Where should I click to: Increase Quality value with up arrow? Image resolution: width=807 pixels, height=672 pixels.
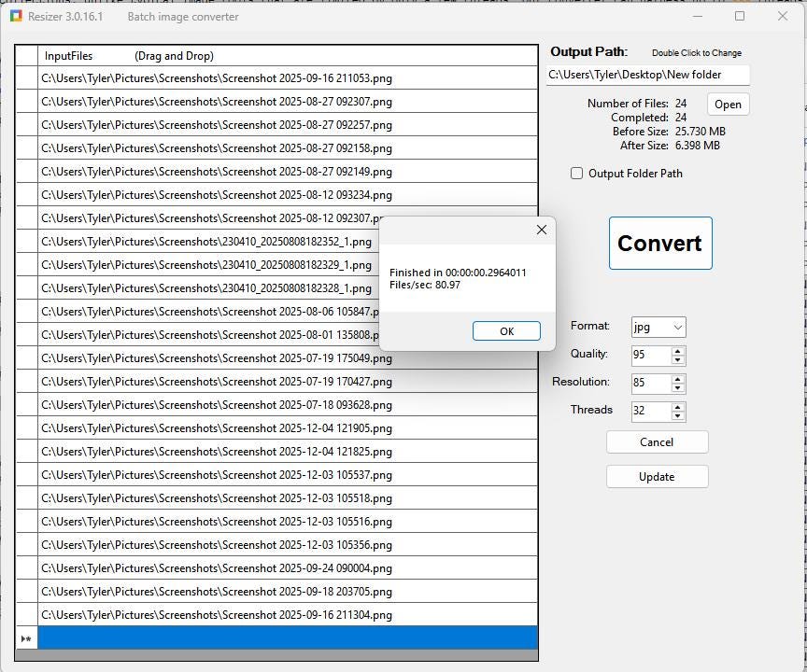678,351
